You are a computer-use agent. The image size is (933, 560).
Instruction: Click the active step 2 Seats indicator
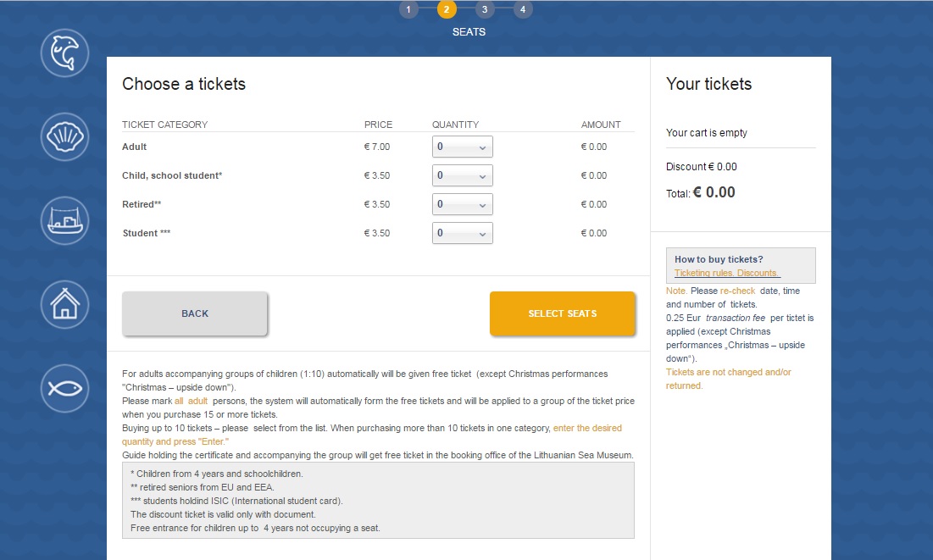pyautogui.click(x=447, y=9)
